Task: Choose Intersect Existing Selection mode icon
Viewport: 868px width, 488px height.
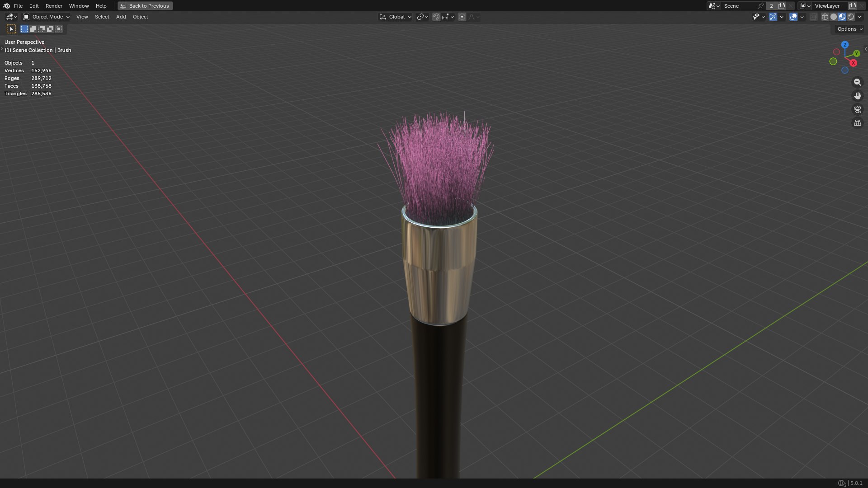Action: point(59,29)
